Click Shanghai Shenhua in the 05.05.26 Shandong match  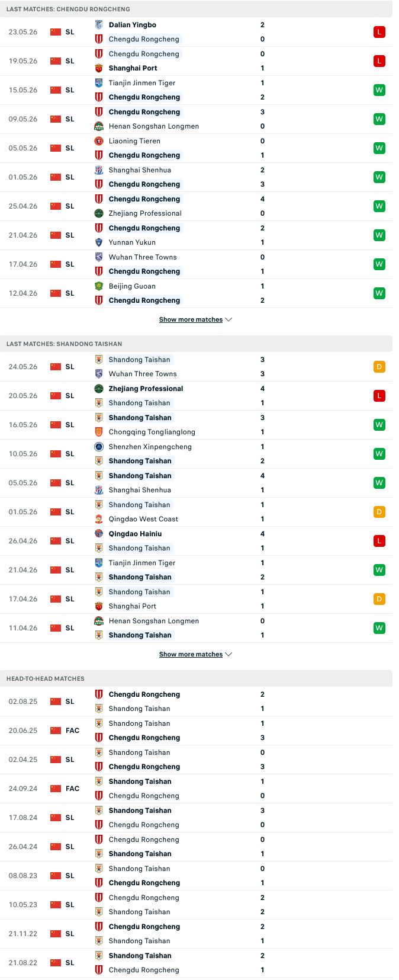(140, 490)
